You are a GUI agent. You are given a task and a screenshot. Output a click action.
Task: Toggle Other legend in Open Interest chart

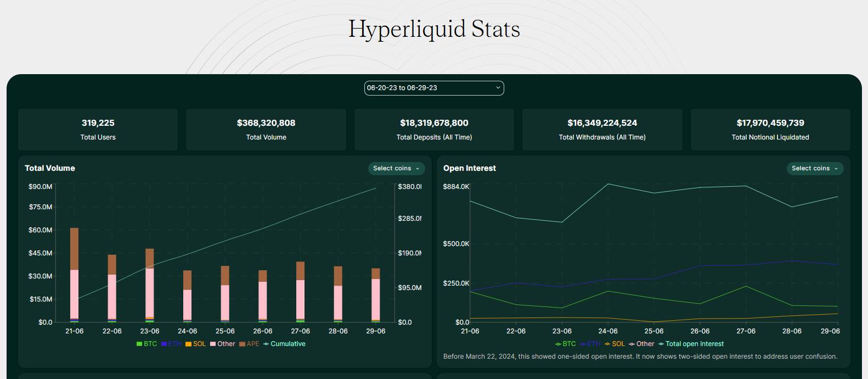tap(641, 344)
